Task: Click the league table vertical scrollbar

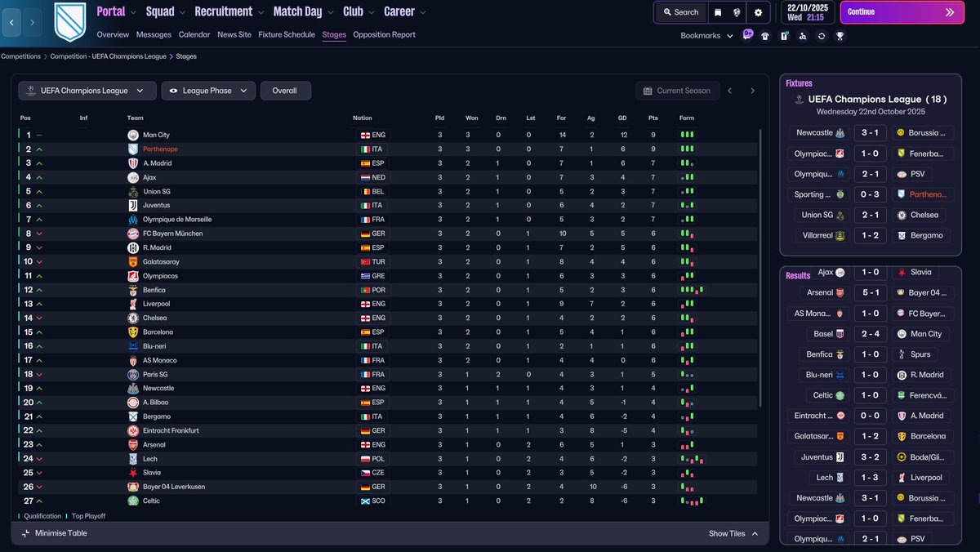Action: [x=760, y=269]
